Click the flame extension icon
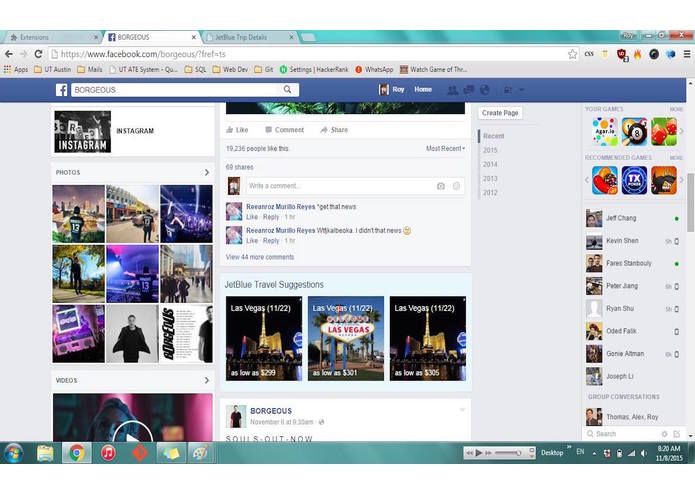Screen dimensions: 695x494 point(637,54)
